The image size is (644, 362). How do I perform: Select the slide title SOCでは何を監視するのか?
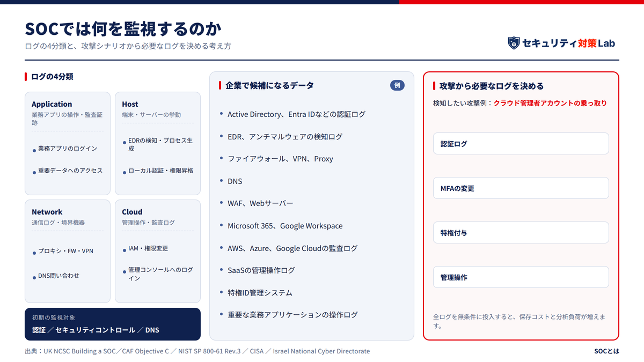pos(123,28)
